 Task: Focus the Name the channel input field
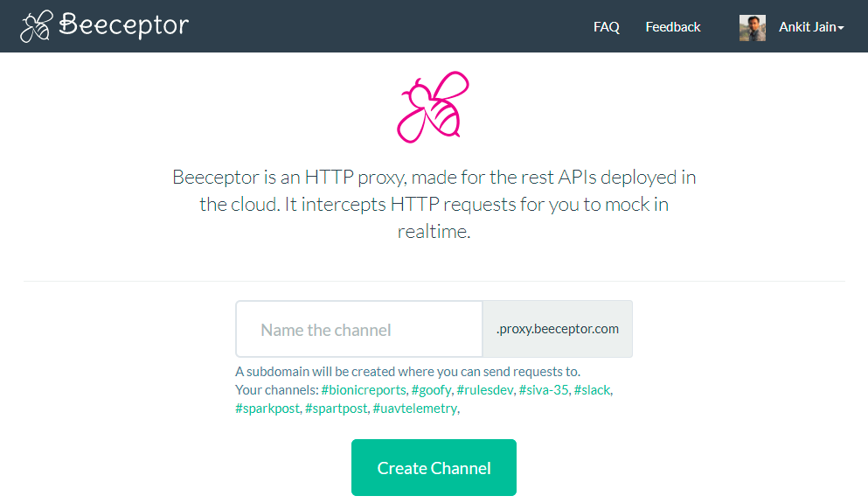coord(359,329)
